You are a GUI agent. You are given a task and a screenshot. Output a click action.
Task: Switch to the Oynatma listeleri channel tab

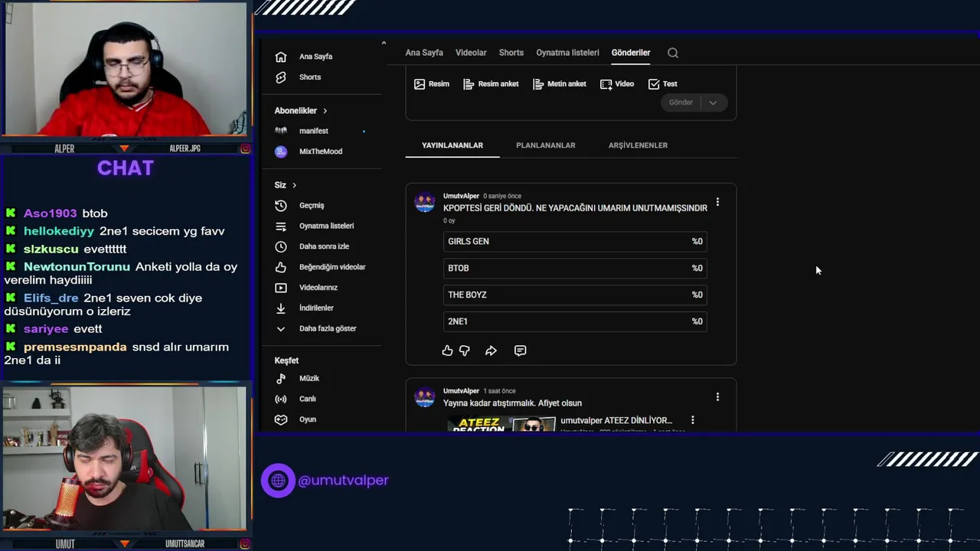567,53
